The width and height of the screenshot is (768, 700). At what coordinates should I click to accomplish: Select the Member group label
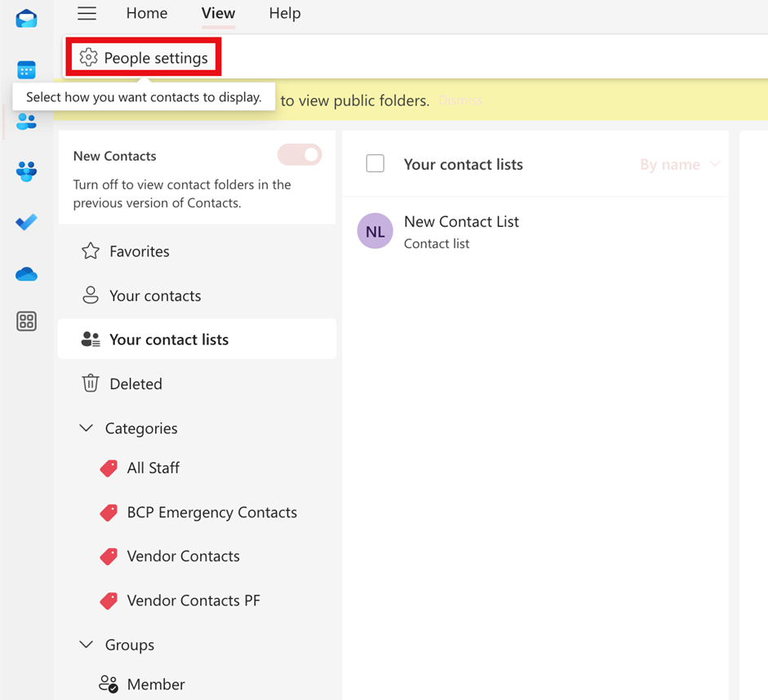(x=156, y=684)
